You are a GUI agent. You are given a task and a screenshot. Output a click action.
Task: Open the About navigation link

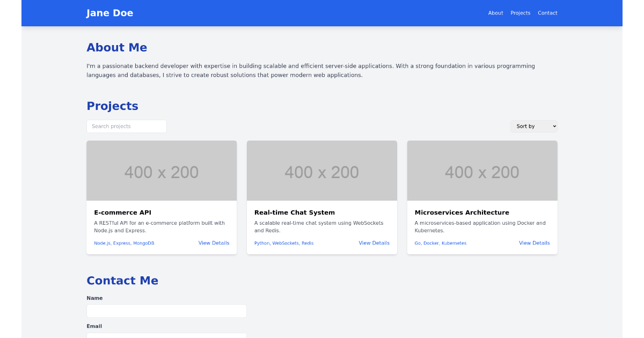495,13
